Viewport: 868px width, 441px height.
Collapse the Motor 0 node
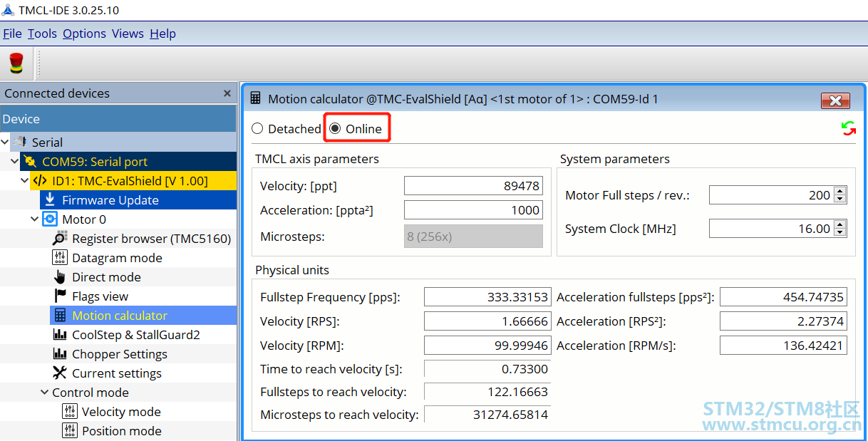[36, 219]
